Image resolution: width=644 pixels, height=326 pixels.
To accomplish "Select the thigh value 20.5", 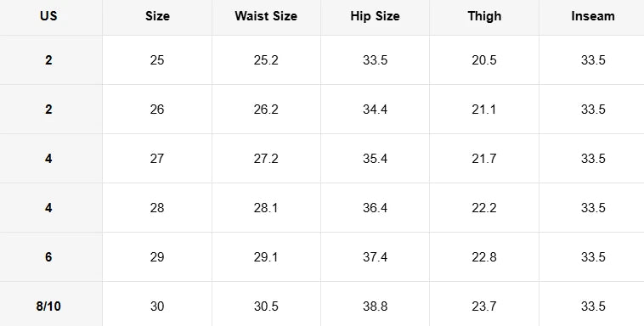I will pos(484,60).
